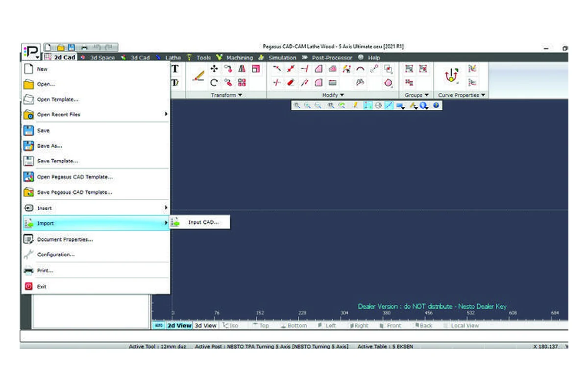Click Input CAD... in the Import submenu
This screenshot has height=392, width=588.
(x=200, y=222)
